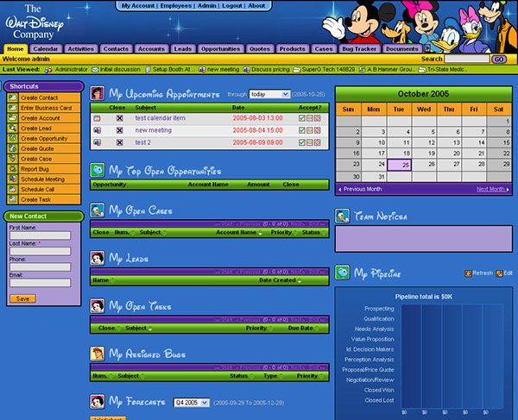
Task: Click the Schedule Meeting shortcut icon
Action: (13, 179)
